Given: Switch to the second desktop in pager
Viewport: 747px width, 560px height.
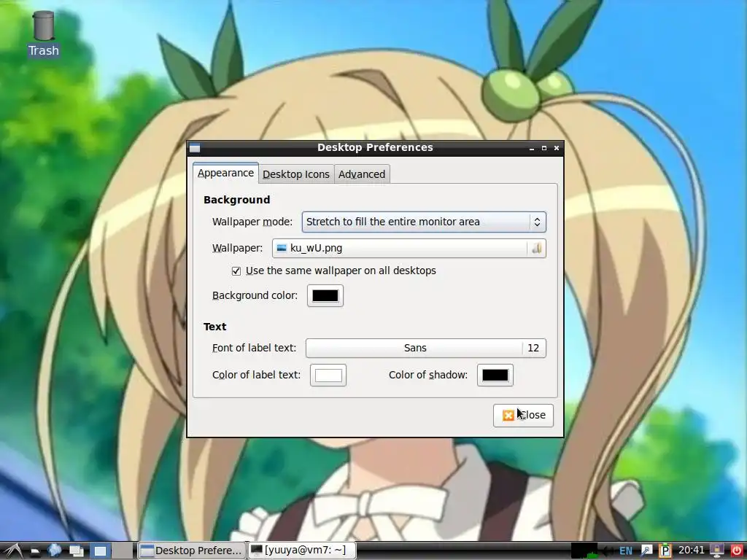Looking at the screenshot, I should pyautogui.click(x=122, y=551).
